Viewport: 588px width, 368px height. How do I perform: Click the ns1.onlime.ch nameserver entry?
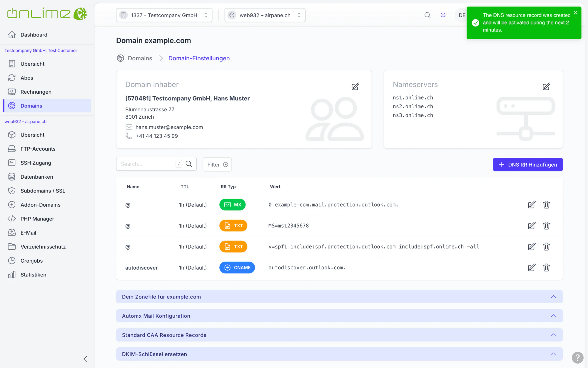pyautogui.click(x=413, y=97)
